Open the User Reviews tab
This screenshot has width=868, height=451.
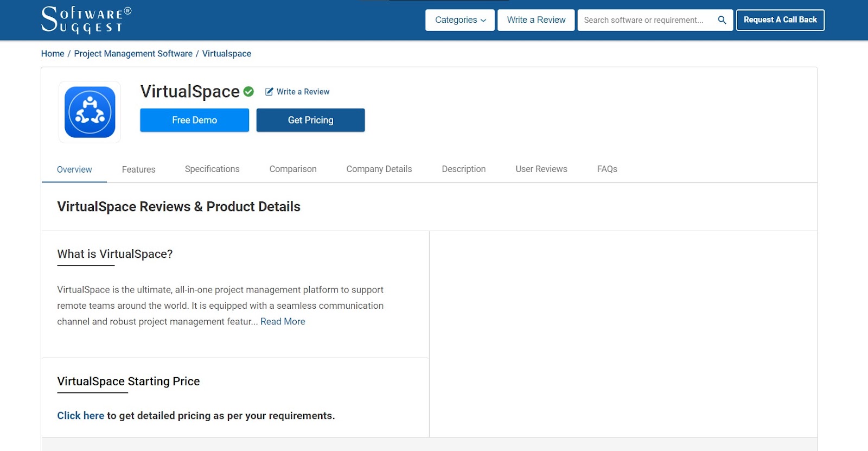point(541,169)
